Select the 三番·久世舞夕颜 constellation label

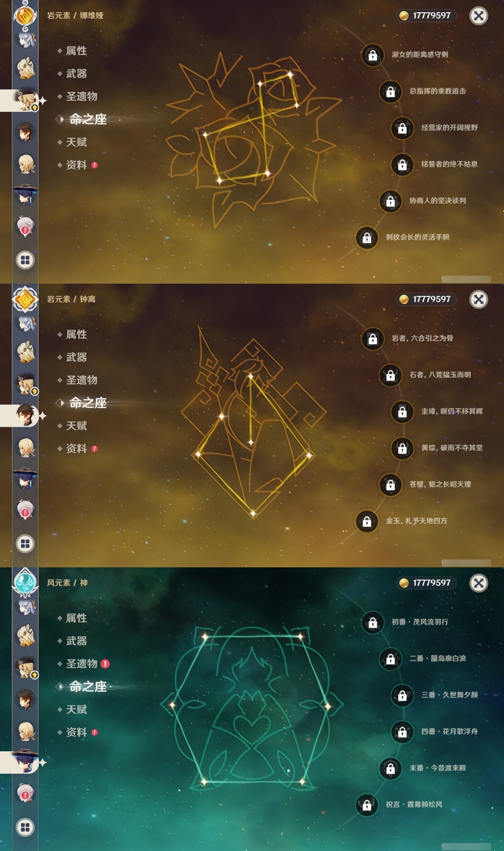click(449, 695)
